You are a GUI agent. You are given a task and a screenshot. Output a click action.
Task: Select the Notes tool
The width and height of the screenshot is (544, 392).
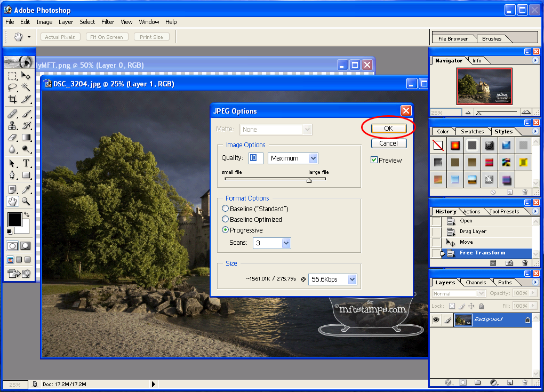point(12,189)
